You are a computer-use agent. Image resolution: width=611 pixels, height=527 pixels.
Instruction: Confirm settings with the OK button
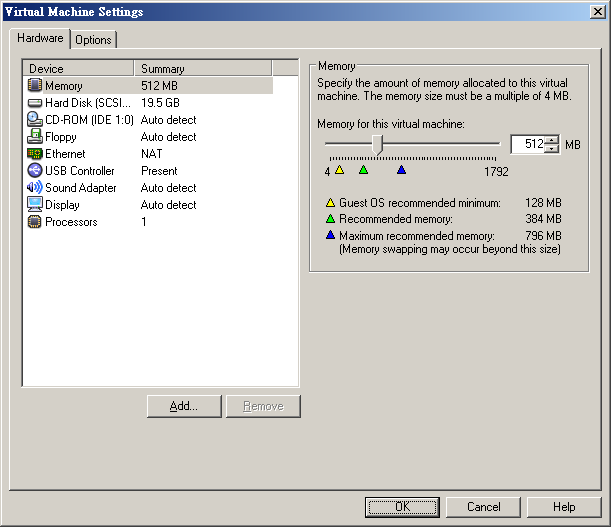[x=402, y=507]
